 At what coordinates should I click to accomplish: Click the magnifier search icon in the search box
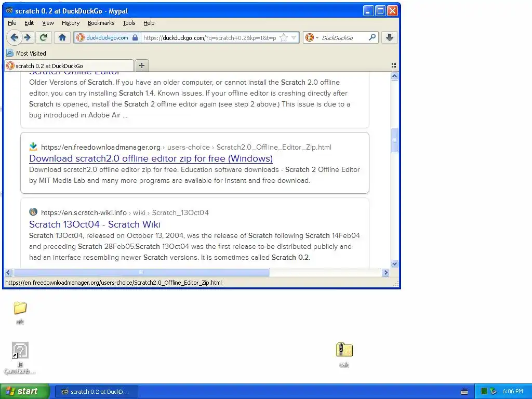click(x=372, y=37)
